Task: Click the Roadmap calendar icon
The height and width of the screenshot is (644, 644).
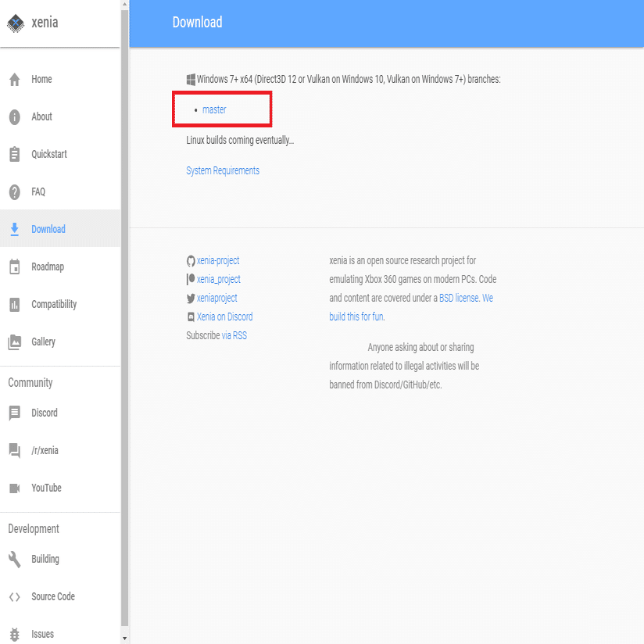Action: (15, 267)
